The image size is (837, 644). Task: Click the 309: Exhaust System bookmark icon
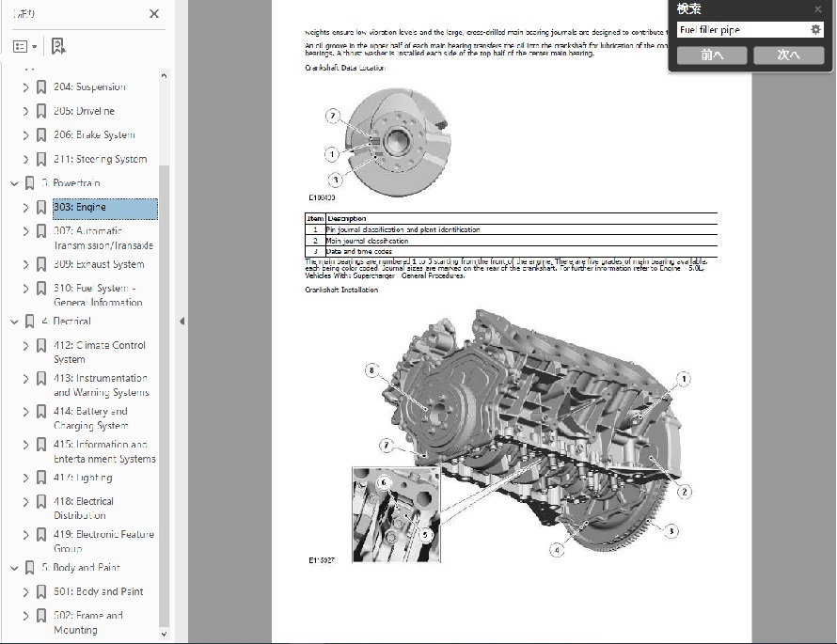[41, 264]
